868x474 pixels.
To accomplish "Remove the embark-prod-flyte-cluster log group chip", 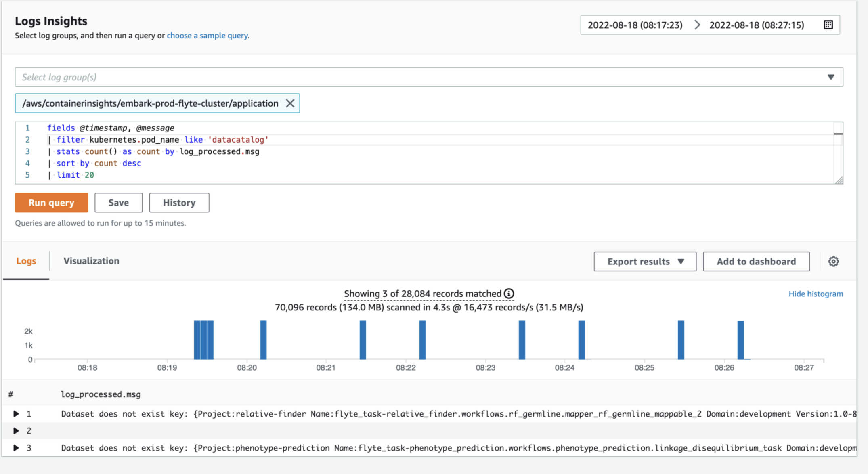I will click(290, 103).
